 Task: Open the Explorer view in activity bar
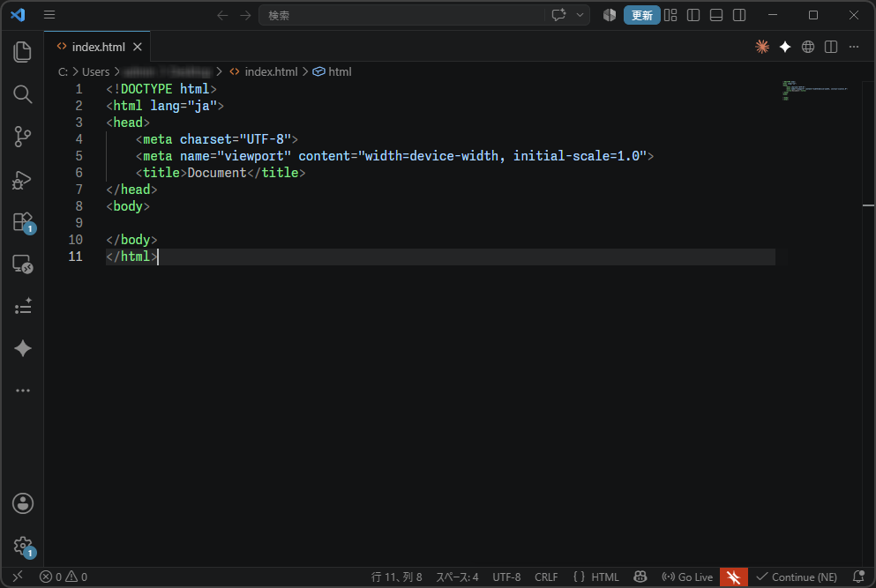pyautogui.click(x=22, y=52)
